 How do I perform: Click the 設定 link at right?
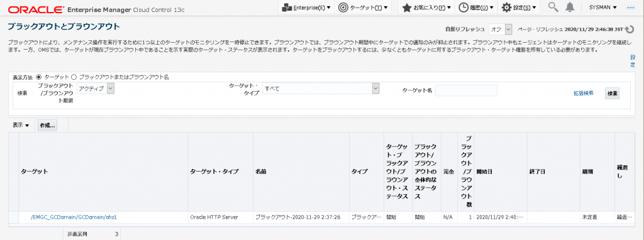point(633,61)
